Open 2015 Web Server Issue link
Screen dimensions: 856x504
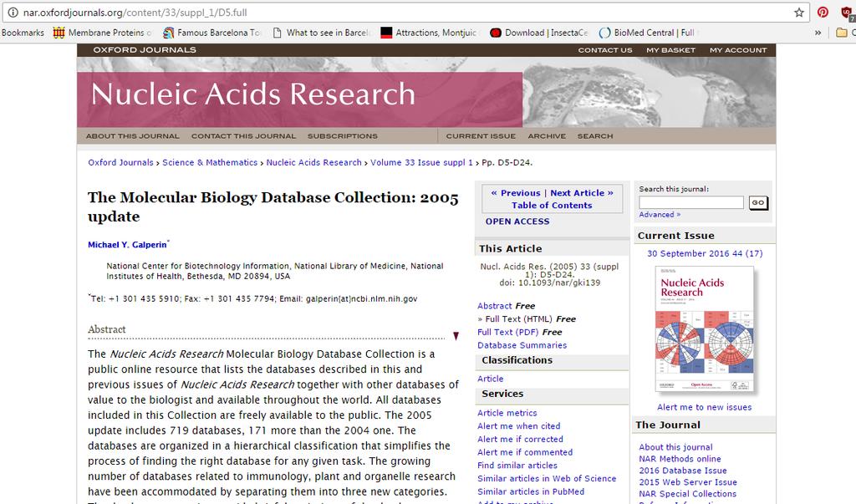click(688, 482)
